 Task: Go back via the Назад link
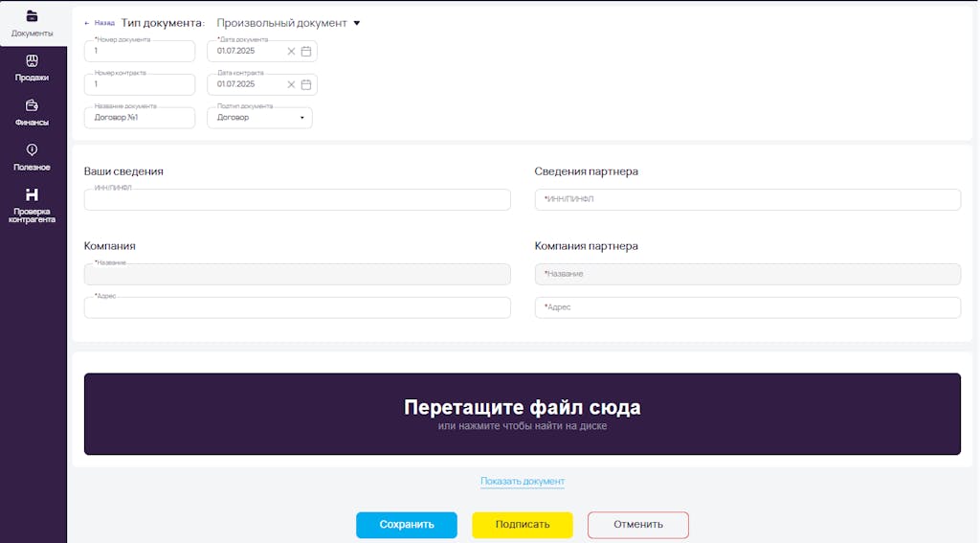100,23
